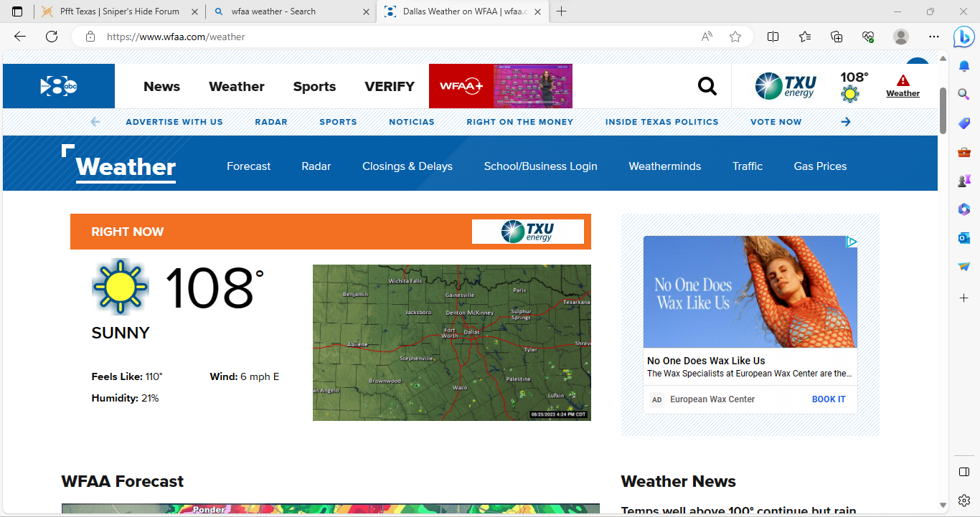This screenshot has width=980, height=517.
Task: Click TXU Energy logo in Right Now bar
Action: tap(528, 232)
